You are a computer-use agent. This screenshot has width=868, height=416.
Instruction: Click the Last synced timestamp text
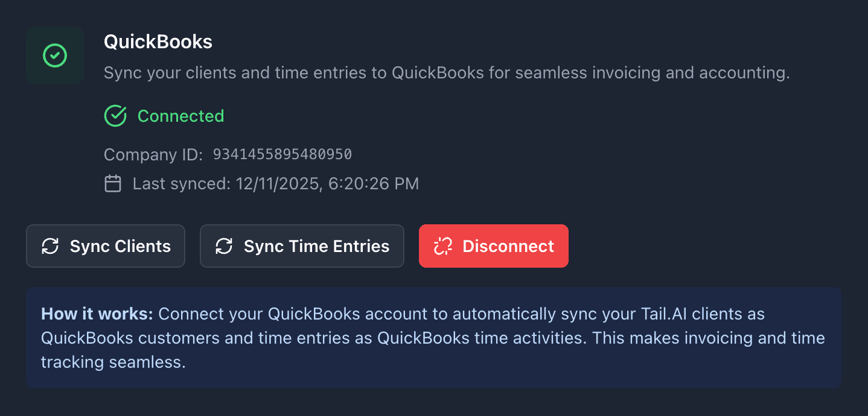tap(275, 183)
